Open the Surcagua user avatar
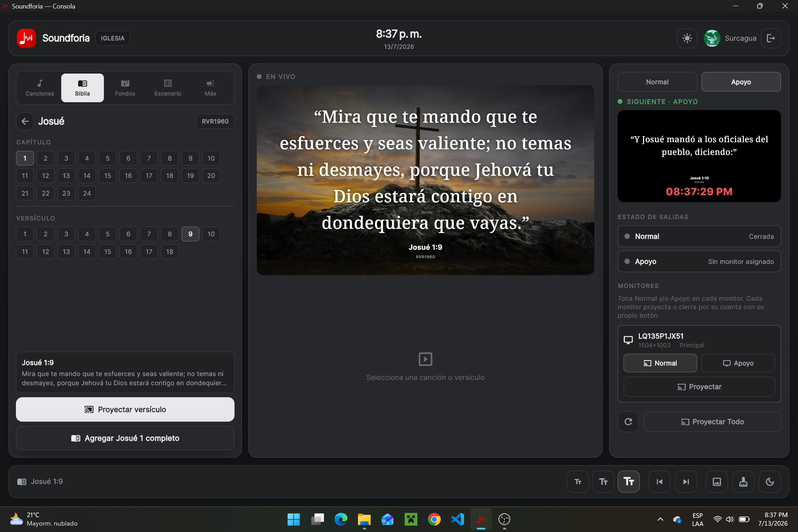 click(x=712, y=38)
